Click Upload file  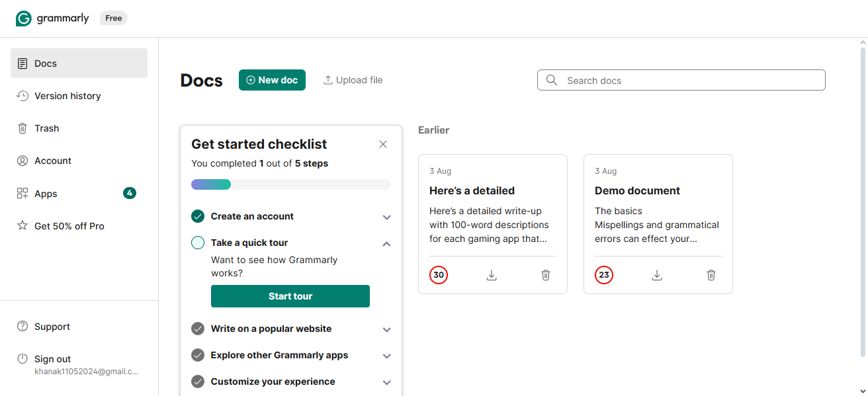point(353,80)
